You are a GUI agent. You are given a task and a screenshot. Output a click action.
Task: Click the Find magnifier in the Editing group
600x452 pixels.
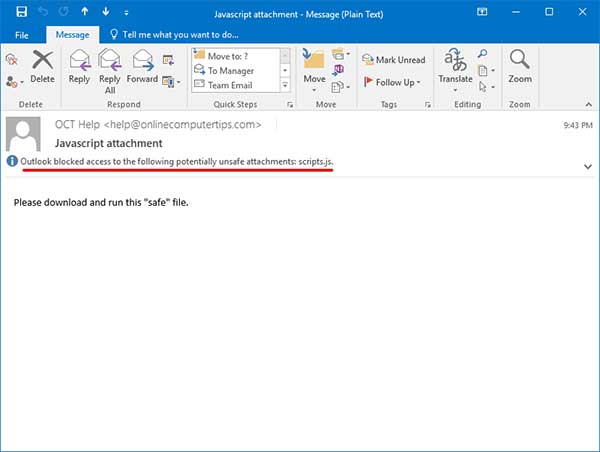click(x=483, y=54)
